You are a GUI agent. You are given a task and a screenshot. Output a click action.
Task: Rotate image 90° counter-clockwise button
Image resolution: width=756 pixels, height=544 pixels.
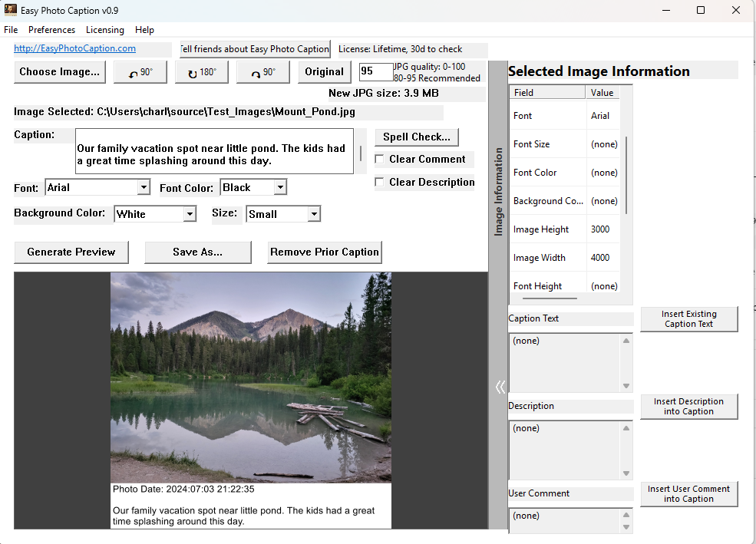(140, 72)
